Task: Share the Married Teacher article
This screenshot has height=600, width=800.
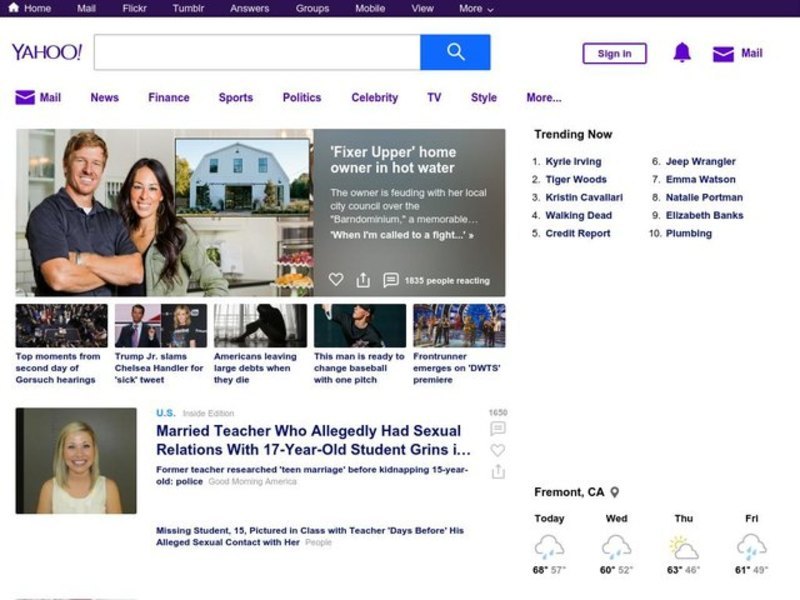Action: pyautogui.click(x=498, y=471)
